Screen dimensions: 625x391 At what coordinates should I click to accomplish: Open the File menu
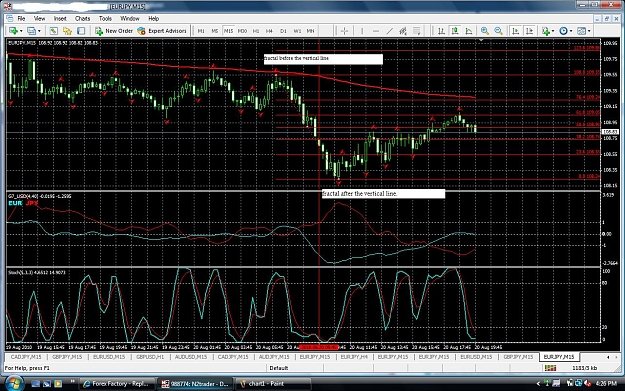coord(21,18)
